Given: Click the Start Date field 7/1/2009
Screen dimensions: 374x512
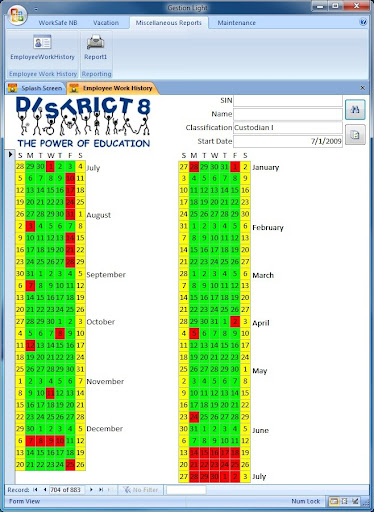Looking at the screenshot, I should [x=288, y=141].
